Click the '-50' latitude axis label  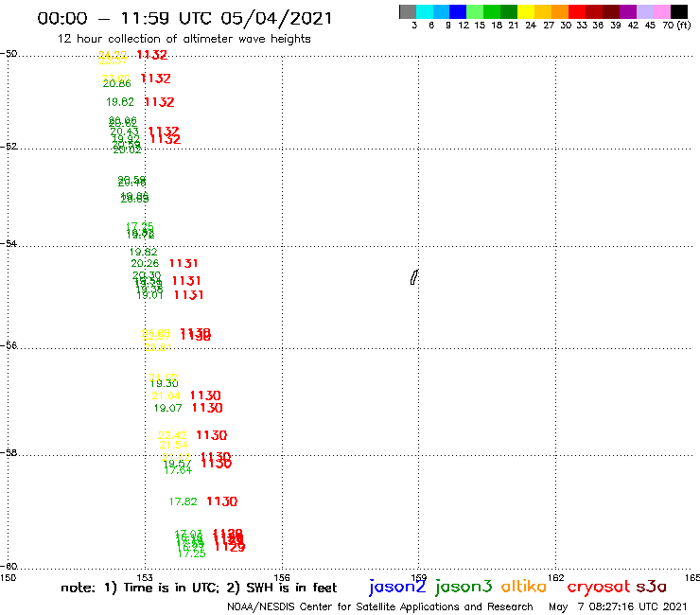[9, 54]
